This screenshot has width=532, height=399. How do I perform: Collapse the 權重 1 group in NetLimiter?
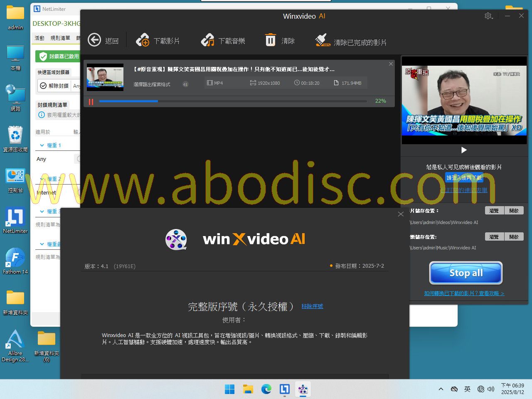tap(42, 145)
